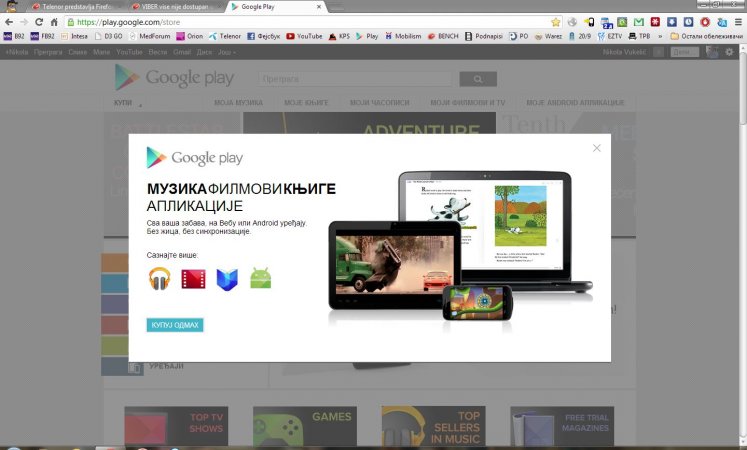747x450 pixels.
Task: Click the Gmail checker extension icon
Action: coord(638,22)
